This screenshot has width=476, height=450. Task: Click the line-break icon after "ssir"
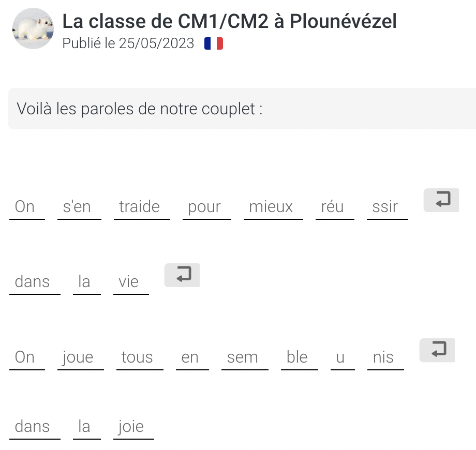[441, 200]
